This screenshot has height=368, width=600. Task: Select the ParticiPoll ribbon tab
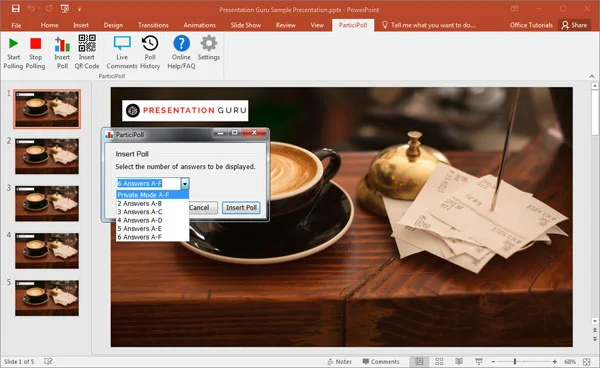point(353,25)
